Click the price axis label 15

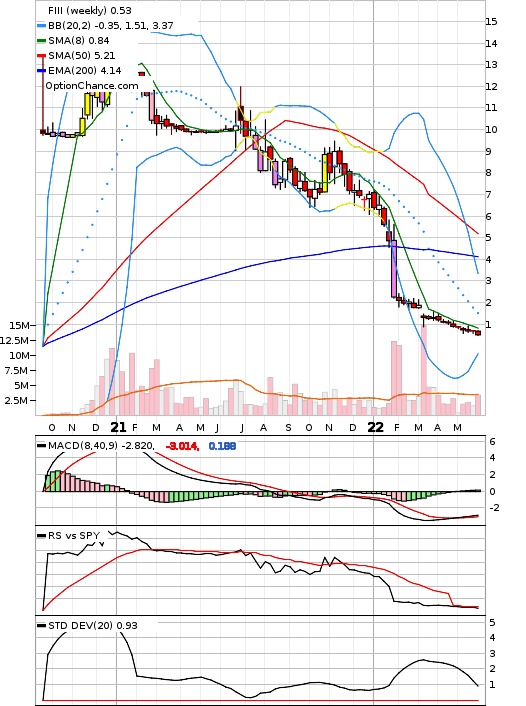491,21
